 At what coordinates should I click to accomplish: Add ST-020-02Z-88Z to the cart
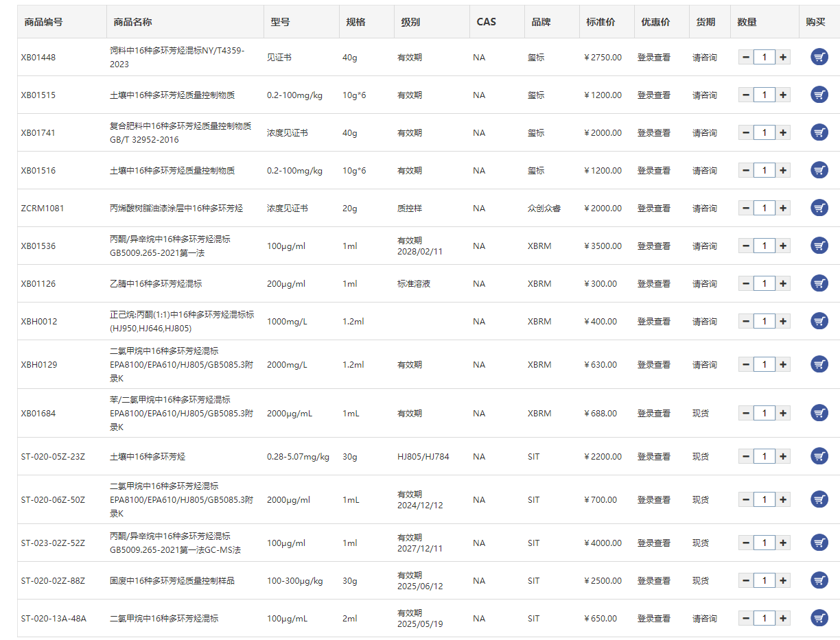819,580
